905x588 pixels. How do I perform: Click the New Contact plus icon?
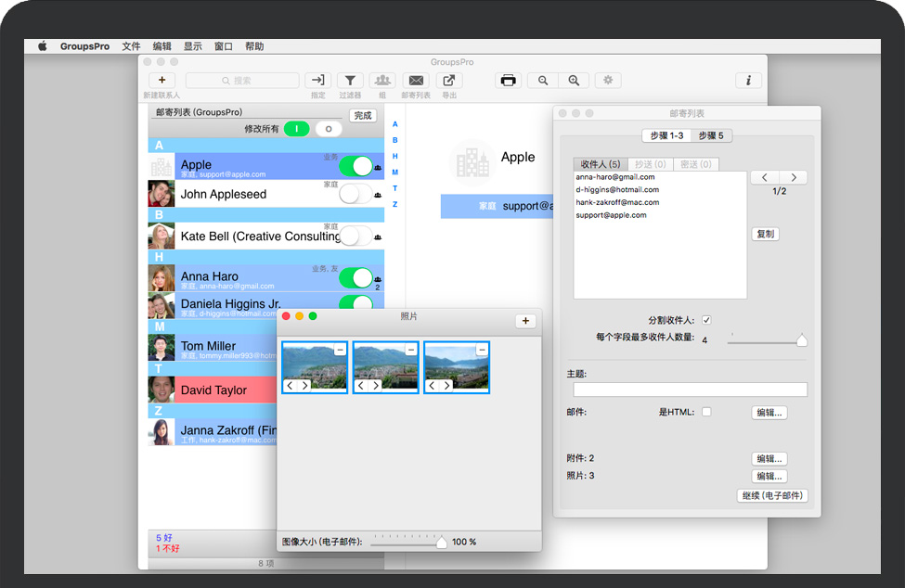tap(162, 81)
